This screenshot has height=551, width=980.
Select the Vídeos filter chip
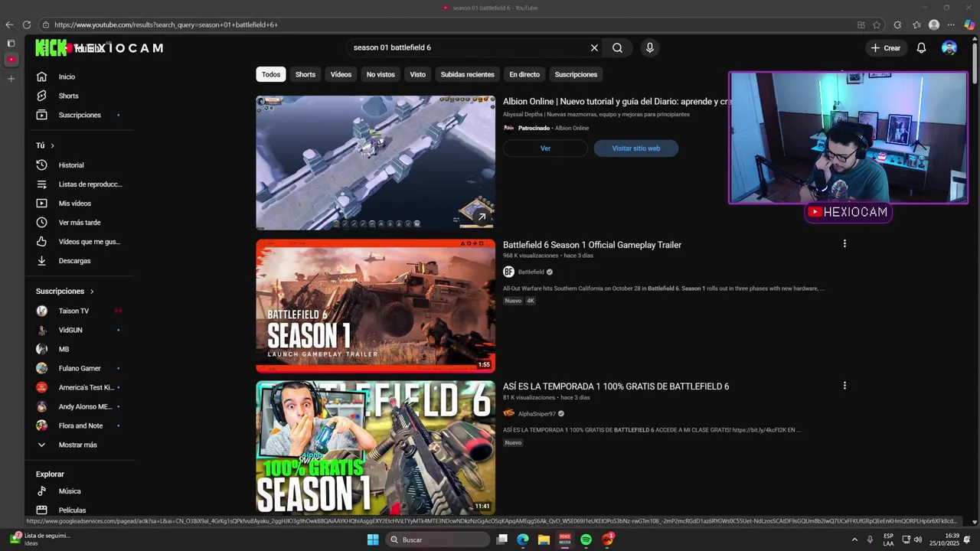[x=341, y=74]
